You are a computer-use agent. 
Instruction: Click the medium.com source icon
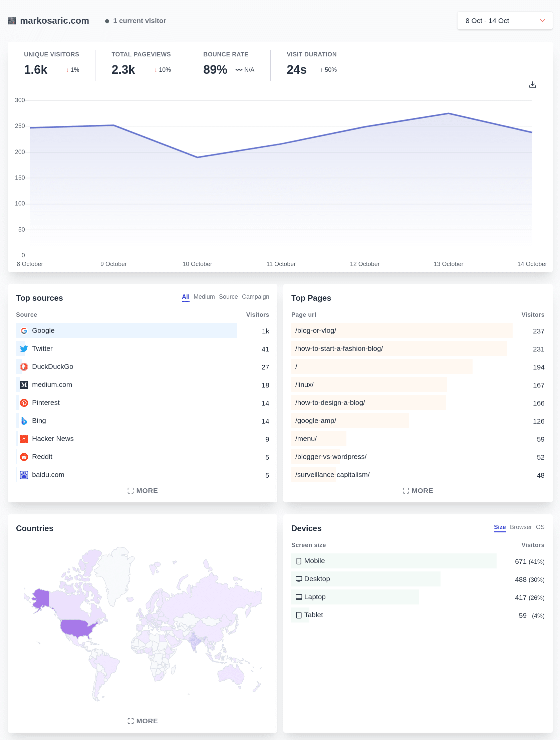[x=24, y=385]
